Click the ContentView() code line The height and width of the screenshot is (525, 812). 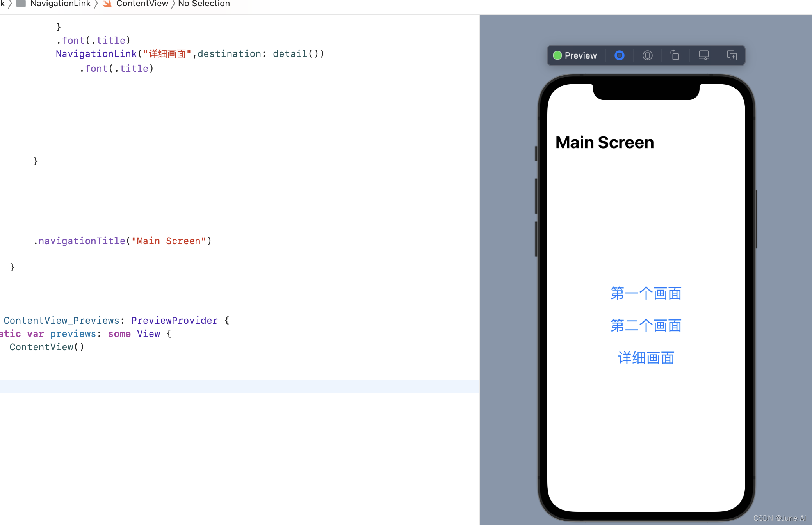47,347
